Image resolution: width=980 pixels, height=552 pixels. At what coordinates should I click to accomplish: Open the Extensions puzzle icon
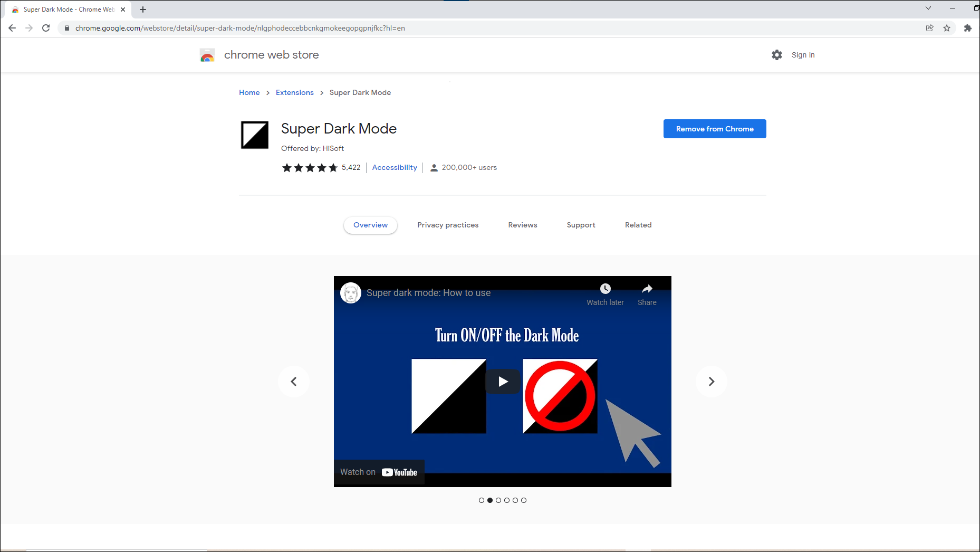click(967, 28)
